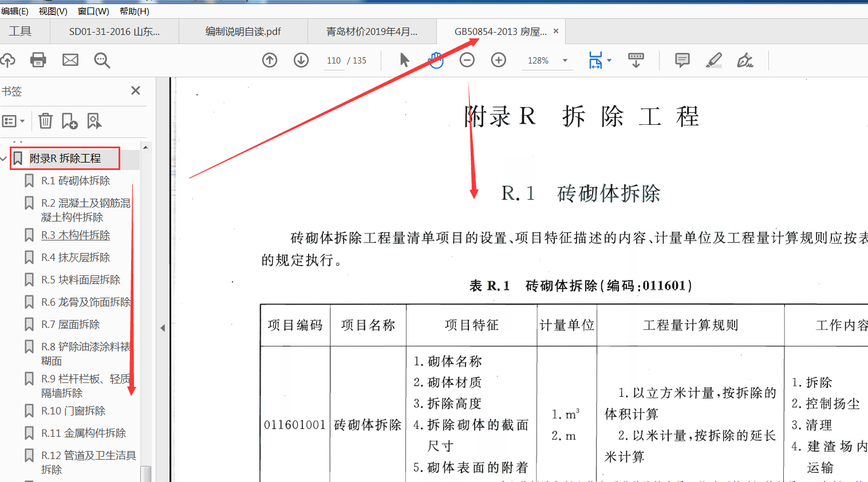The width and height of the screenshot is (868, 482).
Task: Zoom in with plus button
Action: (x=499, y=60)
